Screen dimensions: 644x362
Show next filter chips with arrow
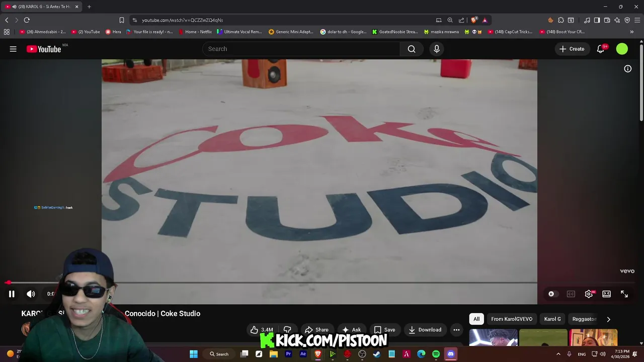(x=608, y=319)
